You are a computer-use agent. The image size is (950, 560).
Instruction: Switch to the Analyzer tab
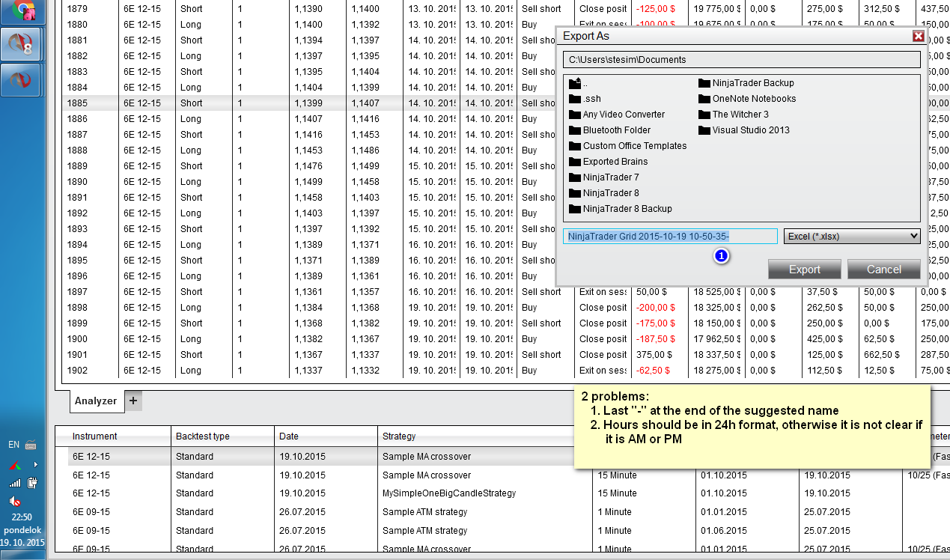96,401
